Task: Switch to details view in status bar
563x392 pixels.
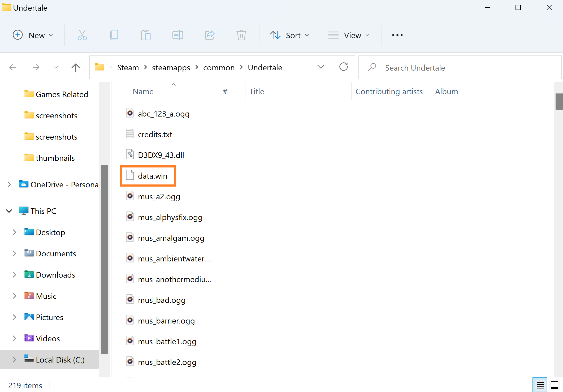Action: pos(540,385)
